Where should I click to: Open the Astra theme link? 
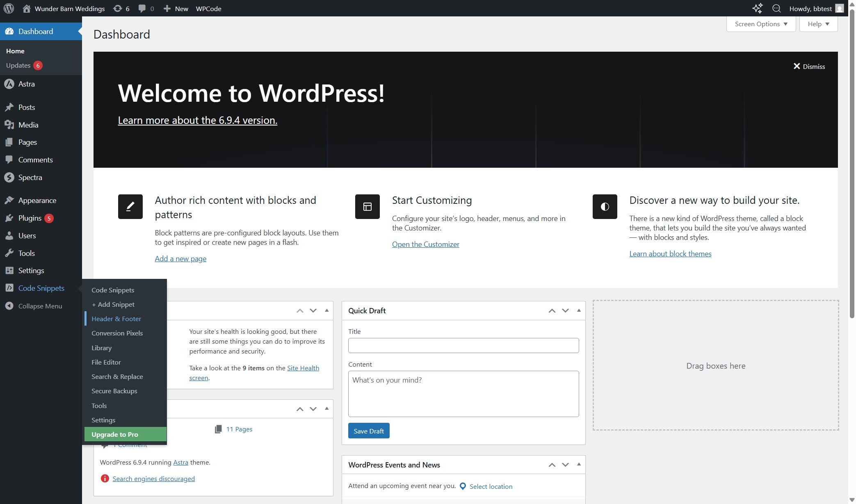pos(180,463)
